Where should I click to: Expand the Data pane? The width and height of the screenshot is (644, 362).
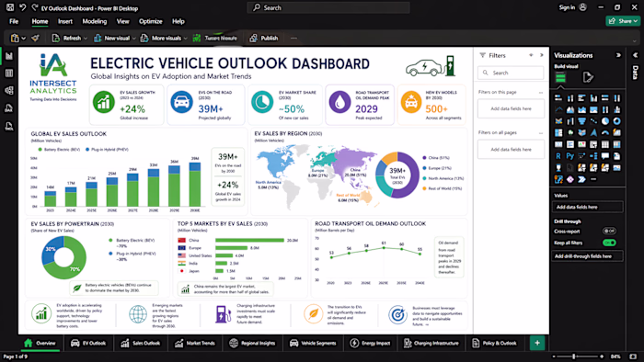pos(636,55)
